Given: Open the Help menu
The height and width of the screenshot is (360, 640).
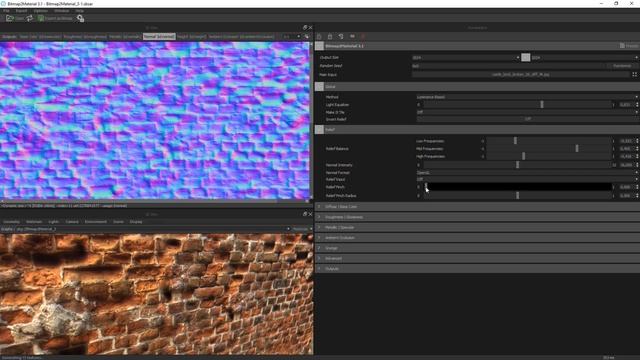Looking at the screenshot, I should 80,11.
